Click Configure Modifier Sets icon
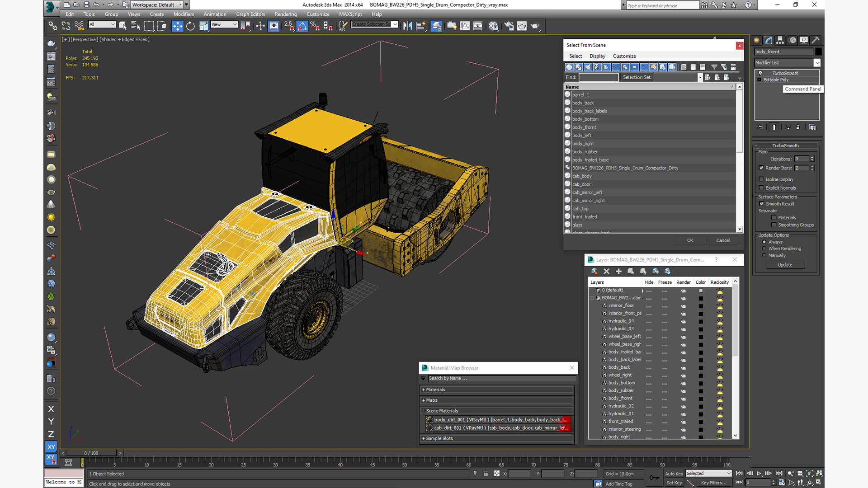 pos(812,127)
